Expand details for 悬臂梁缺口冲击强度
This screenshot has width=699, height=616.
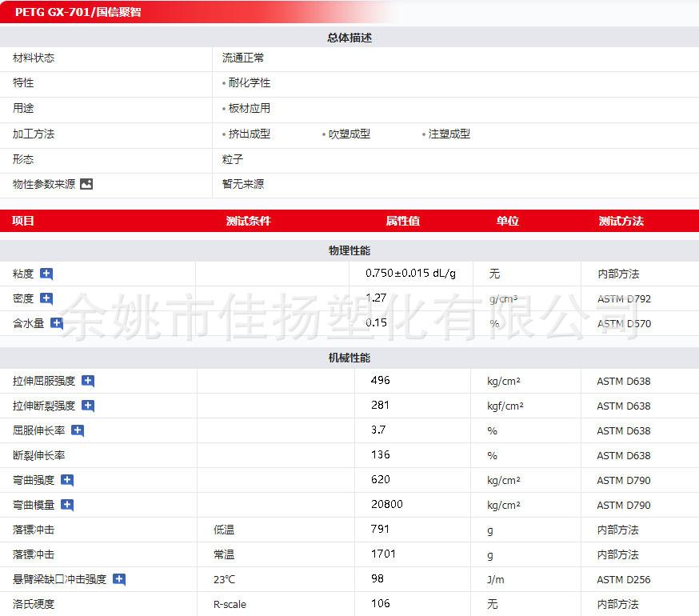tap(119, 579)
